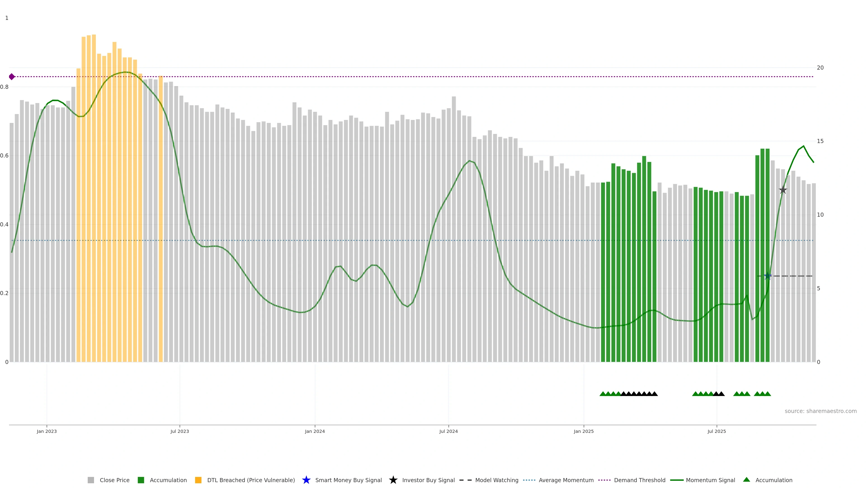The width and height of the screenshot is (868, 488).
Task: Click the Jan 2024 axis label
Action: 315,431
